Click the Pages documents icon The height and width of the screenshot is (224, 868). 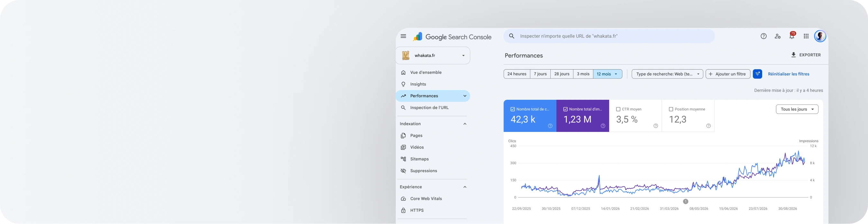click(403, 135)
